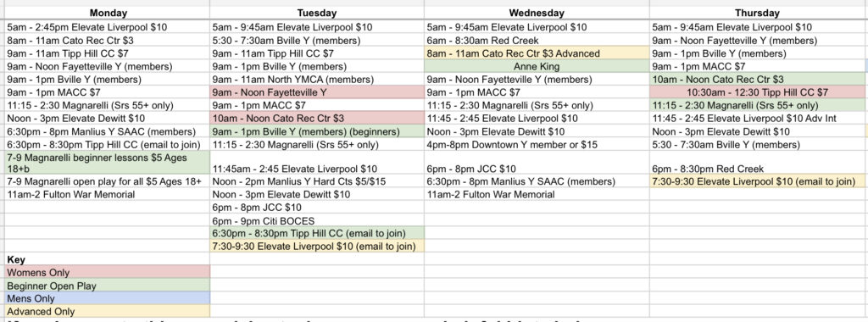The height and width of the screenshot is (322, 868).
Task: Click the Wednesday header cell
Action: tap(537, 14)
